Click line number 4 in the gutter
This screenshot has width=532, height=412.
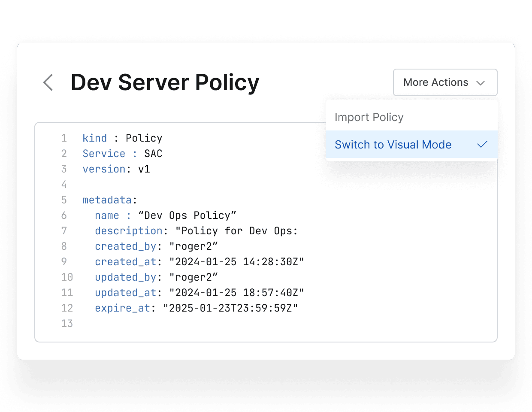[x=64, y=185]
